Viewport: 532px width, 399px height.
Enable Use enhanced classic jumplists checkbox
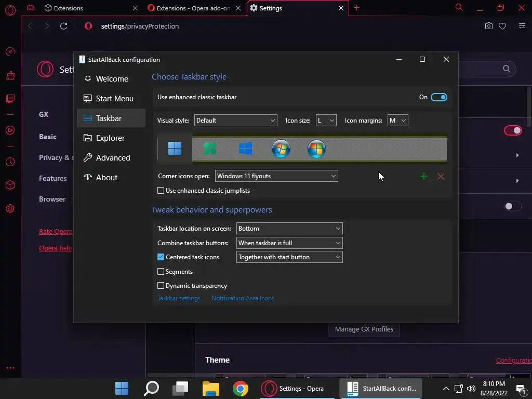coord(161,191)
